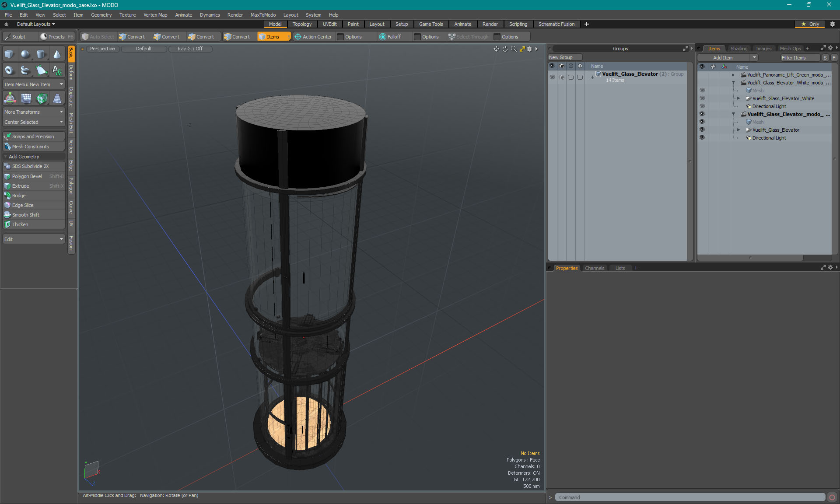Click Mesh Constraints button
Screen dimensions: 840x504
(34, 147)
